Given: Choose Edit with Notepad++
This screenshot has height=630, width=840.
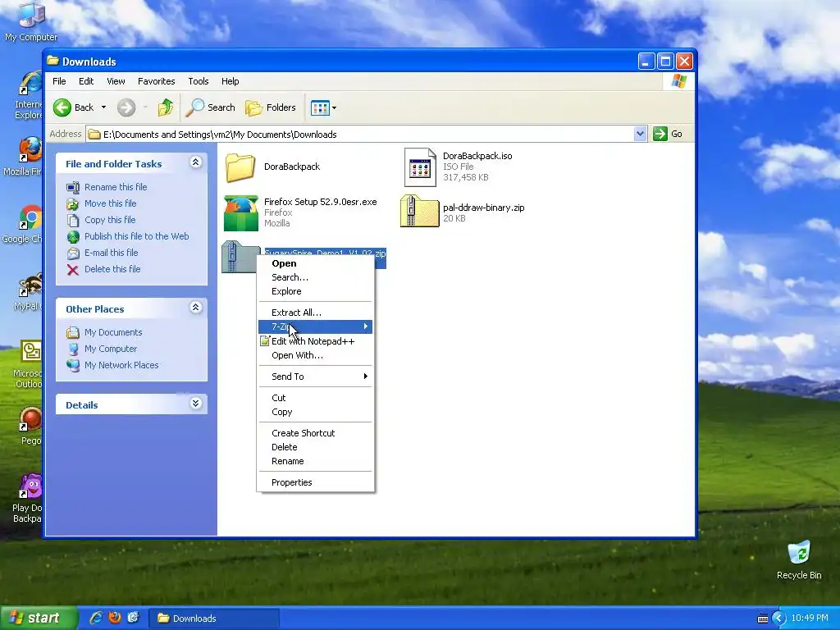Looking at the screenshot, I should 315,341.
